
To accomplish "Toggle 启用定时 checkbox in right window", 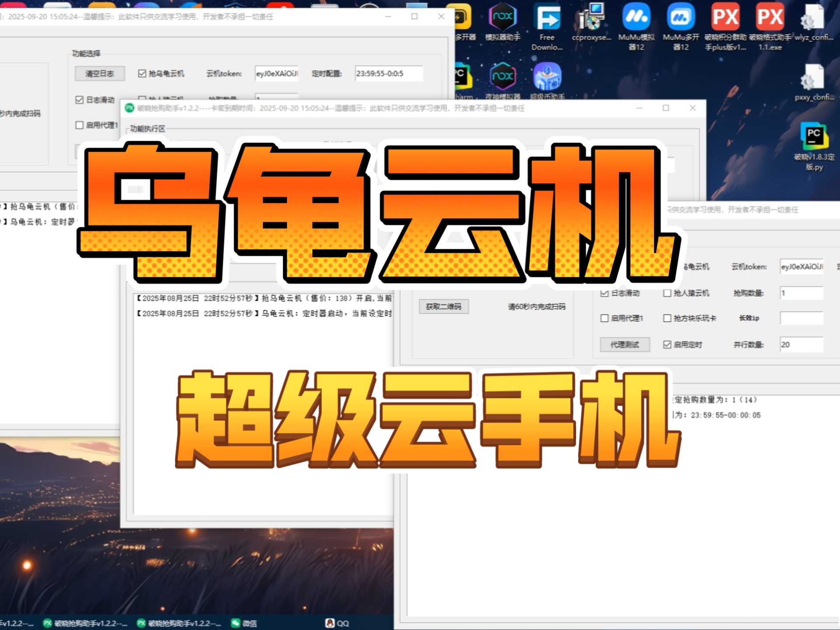I will point(667,345).
